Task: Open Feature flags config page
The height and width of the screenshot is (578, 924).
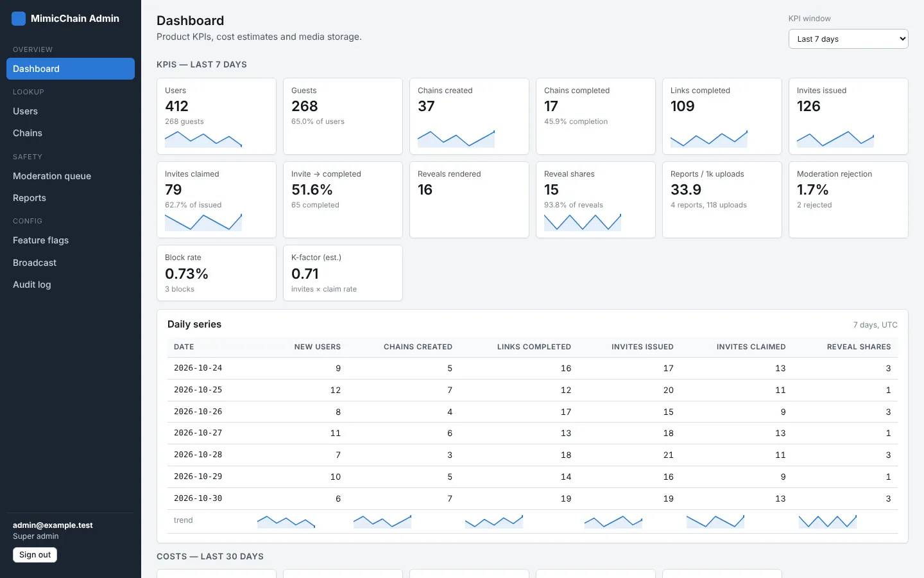Action: coord(71,240)
